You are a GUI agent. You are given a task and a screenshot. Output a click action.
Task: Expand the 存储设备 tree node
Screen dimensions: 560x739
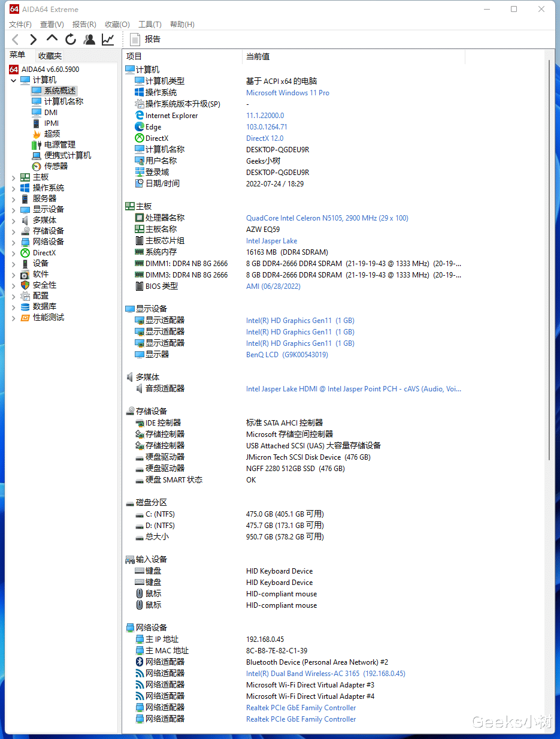[14, 231]
